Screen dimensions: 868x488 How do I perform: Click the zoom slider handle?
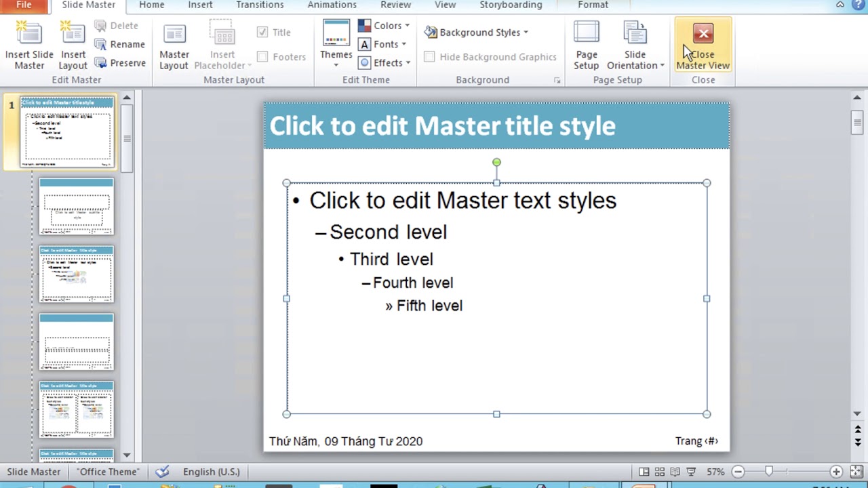[768, 472]
